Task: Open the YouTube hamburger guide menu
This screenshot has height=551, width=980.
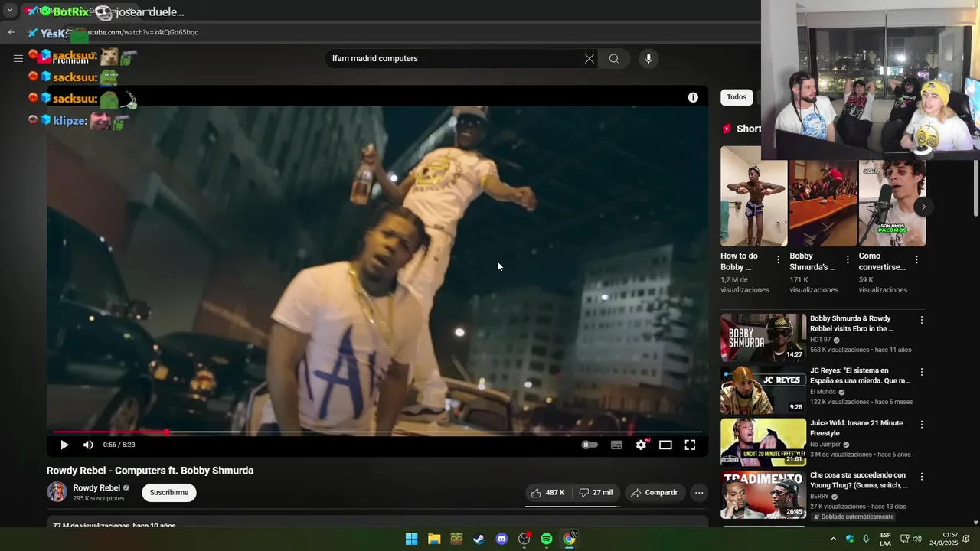Action: coord(18,58)
